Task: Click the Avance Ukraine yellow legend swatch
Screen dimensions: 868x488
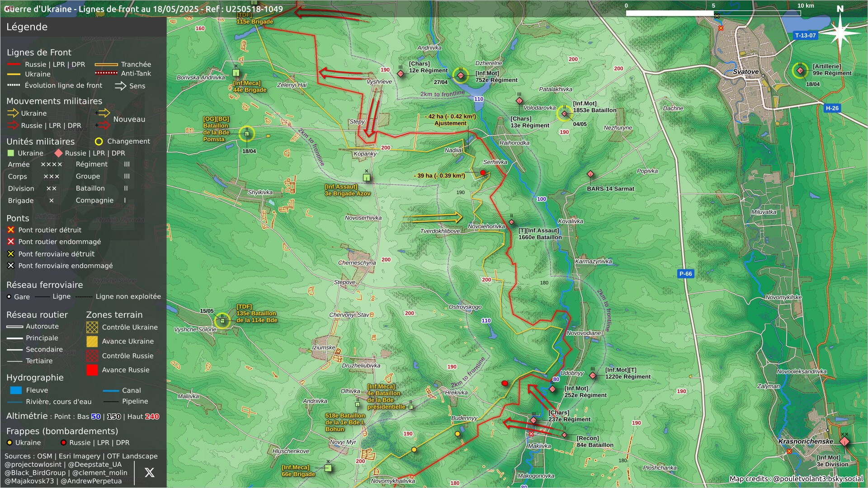Action: (x=92, y=342)
